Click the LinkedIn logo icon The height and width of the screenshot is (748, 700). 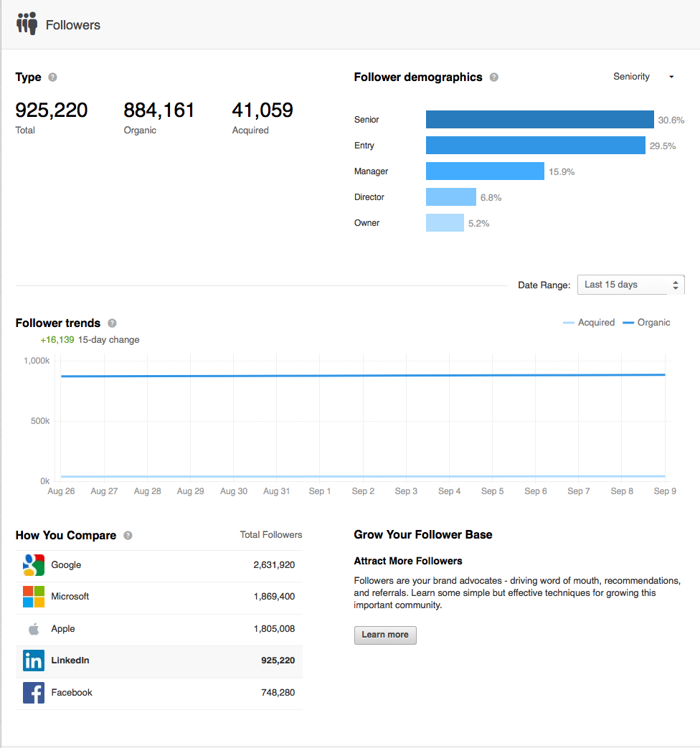tap(33, 661)
